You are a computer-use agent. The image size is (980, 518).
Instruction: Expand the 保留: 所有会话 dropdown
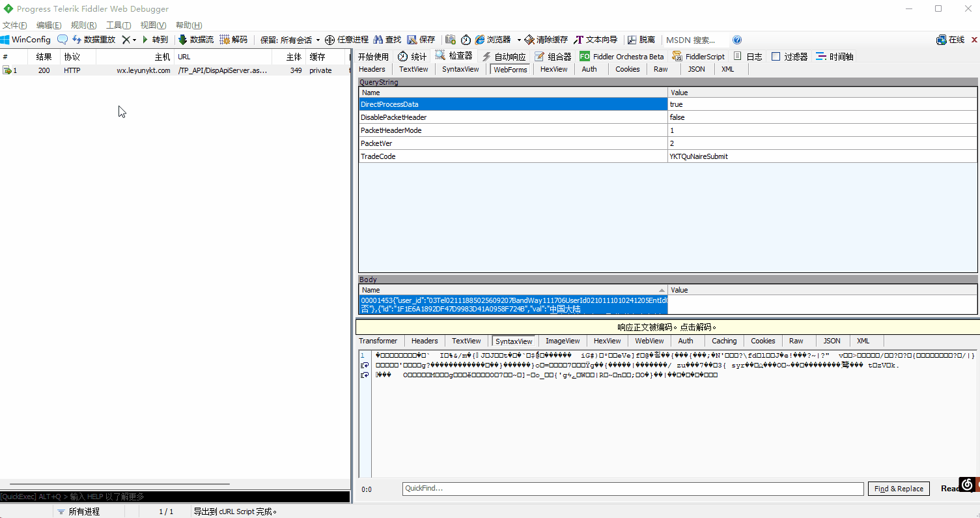pos(290,40)
